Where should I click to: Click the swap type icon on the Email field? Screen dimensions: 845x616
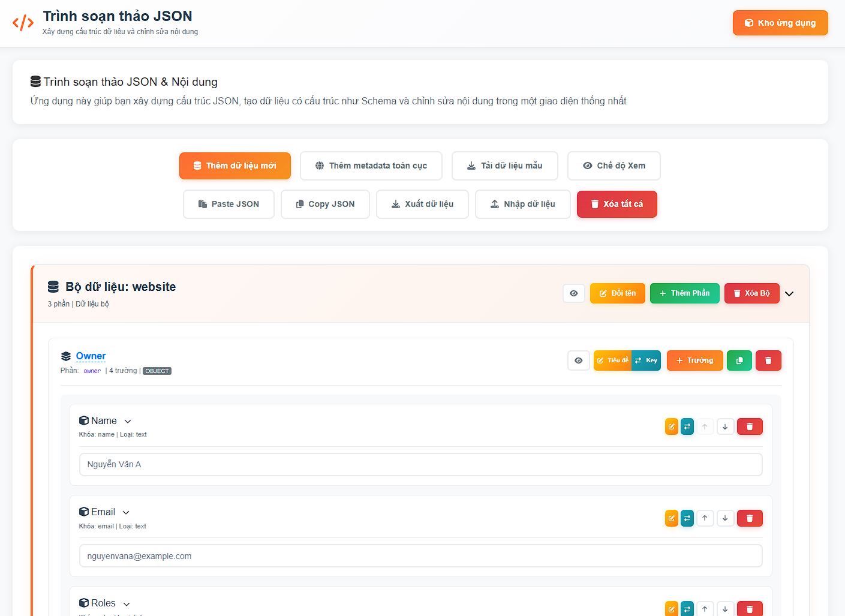coord(687,518)
